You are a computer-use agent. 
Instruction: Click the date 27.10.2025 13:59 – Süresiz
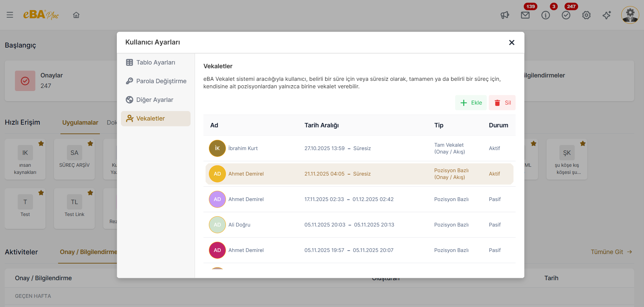coord(338,148)
